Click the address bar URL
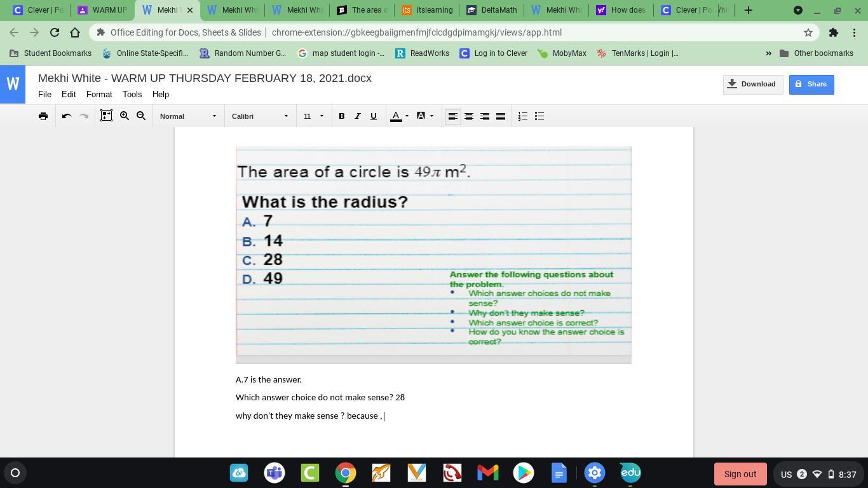The image size is (868, 488). point(416,32)
